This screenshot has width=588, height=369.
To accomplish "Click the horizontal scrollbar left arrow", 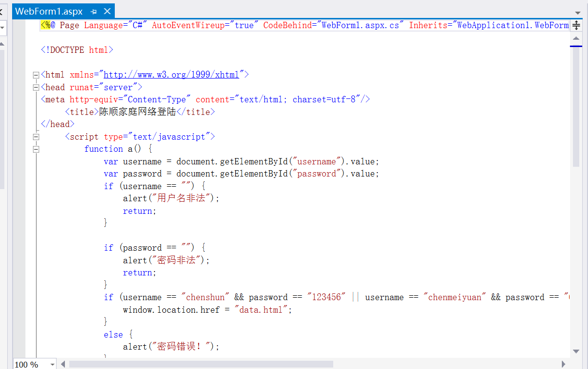I will (62, 364).
